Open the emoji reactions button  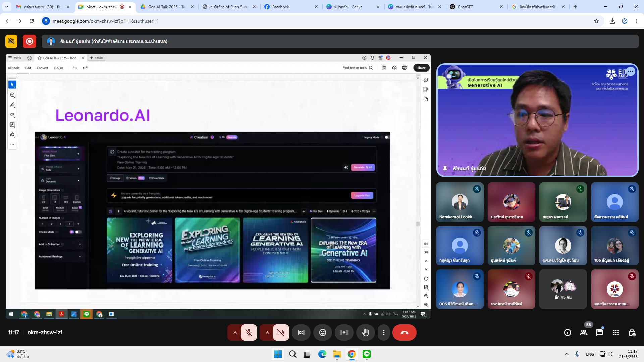(322, 333)
